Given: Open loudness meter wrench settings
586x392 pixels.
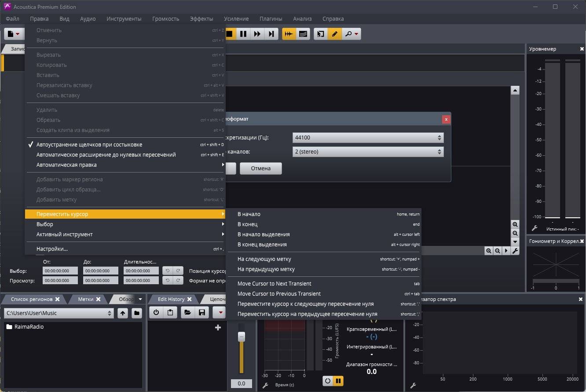Looking at the screenshot, I should [x=265, y=385].
